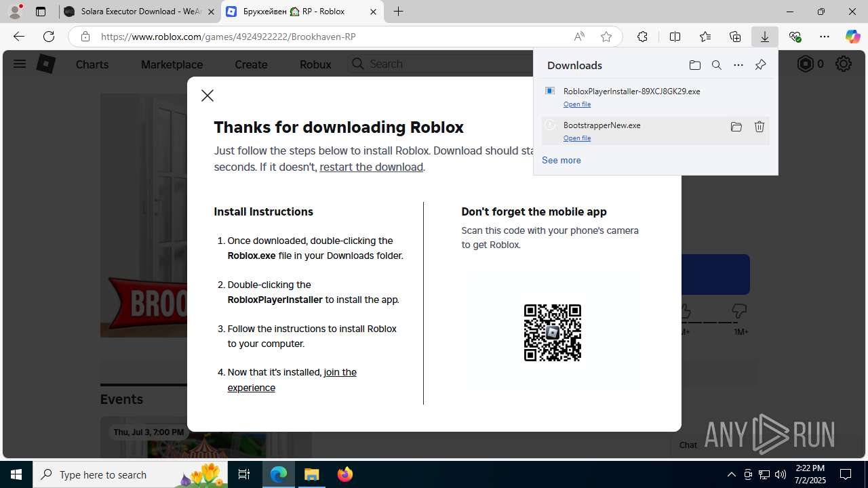Open Roblox settings gear icon
Screen dimensions: 868x488
pos(843,64)
